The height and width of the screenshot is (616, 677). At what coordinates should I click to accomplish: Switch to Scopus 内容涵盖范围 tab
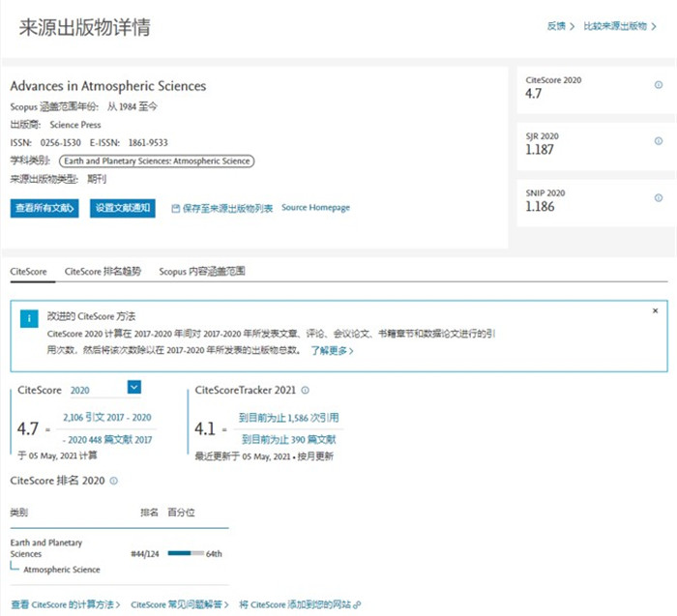pos(202,272)
